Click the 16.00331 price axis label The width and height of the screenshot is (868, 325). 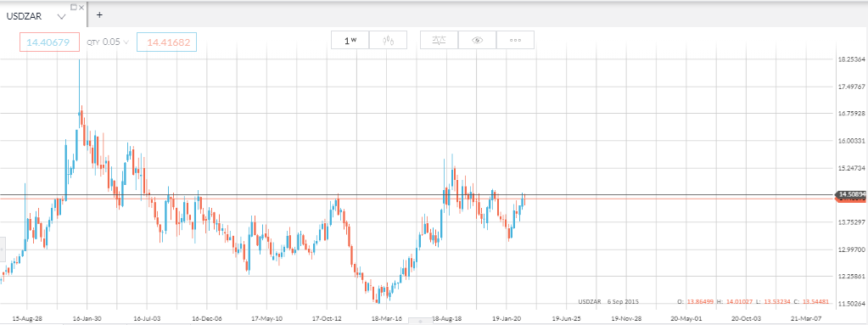click(x=851, y=141)
